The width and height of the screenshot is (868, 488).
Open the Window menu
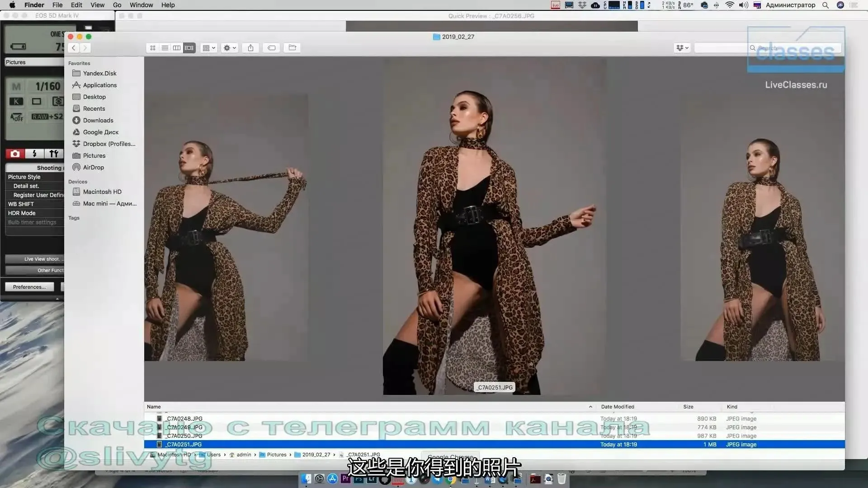point(141,5)
